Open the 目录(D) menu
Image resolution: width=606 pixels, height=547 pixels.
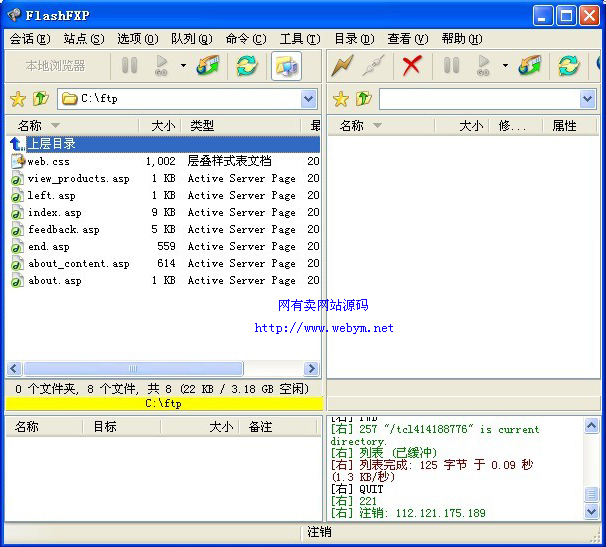[354, 39]
